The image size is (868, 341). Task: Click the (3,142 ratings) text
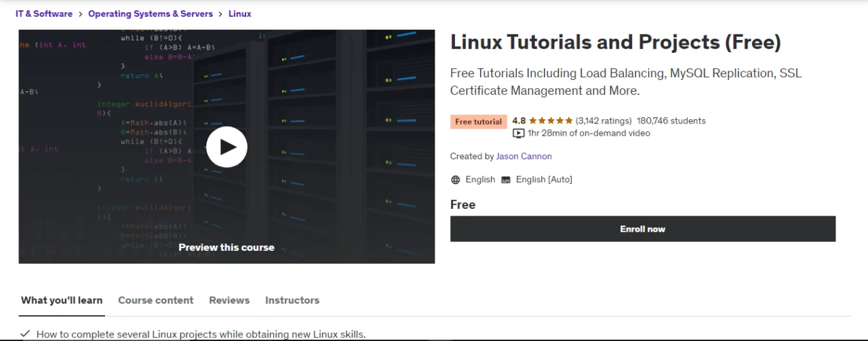click(x=604, y=121)
